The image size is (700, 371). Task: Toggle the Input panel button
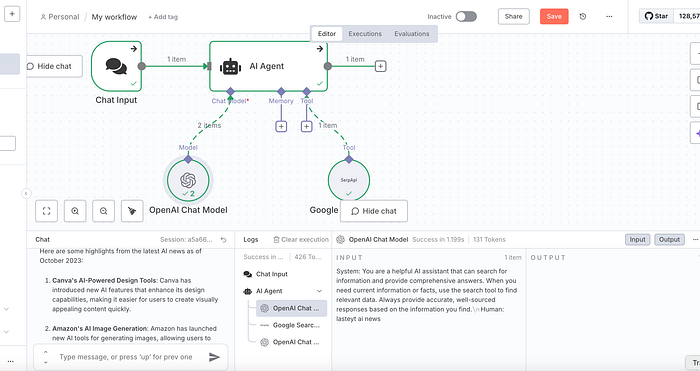pos(638,240)
